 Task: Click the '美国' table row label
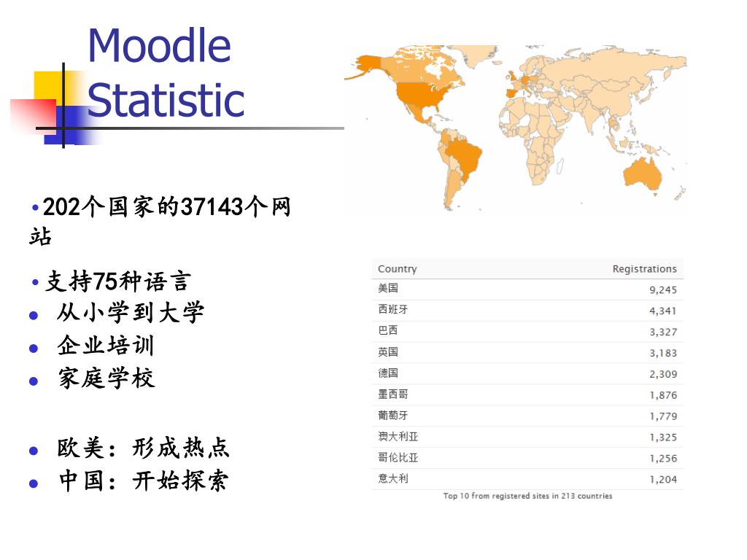pyautogui.click(x=388, y=288)
